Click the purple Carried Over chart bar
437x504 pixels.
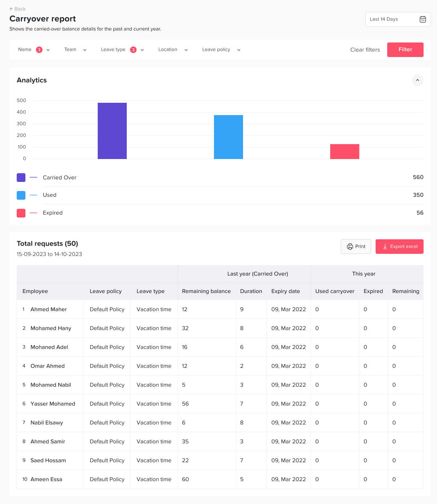tap(112, 131)
